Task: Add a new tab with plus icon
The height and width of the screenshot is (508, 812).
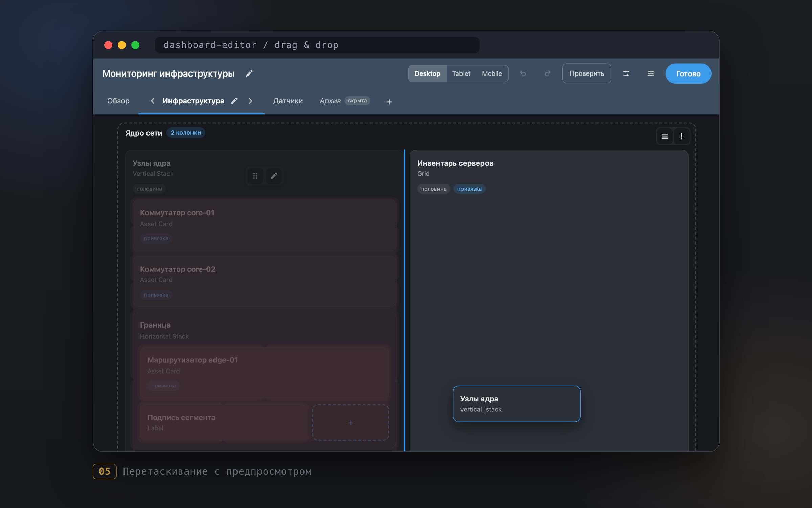Action: (x=389, y=102)
